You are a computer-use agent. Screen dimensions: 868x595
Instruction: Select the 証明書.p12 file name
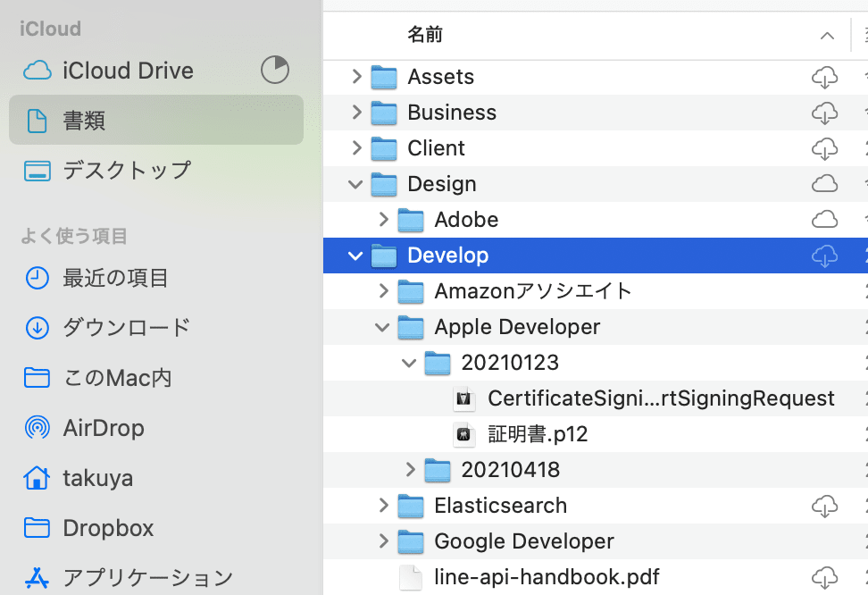coord(538,434)
